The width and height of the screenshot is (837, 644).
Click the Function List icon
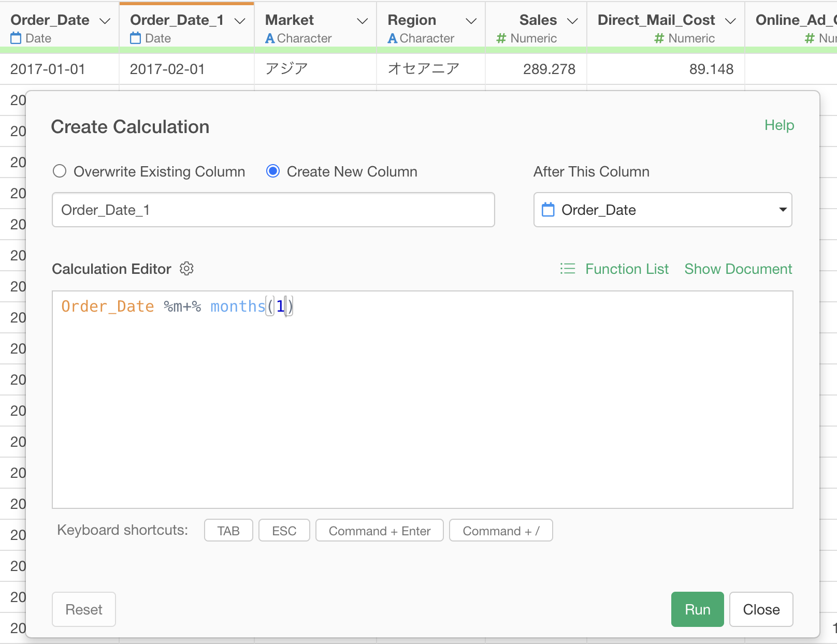point(568,269)
